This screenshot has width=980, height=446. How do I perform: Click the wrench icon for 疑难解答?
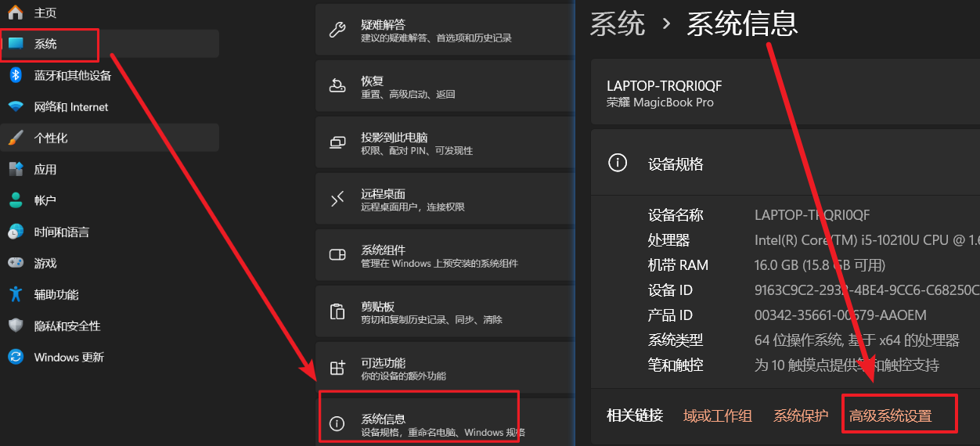tap(337, 31)
